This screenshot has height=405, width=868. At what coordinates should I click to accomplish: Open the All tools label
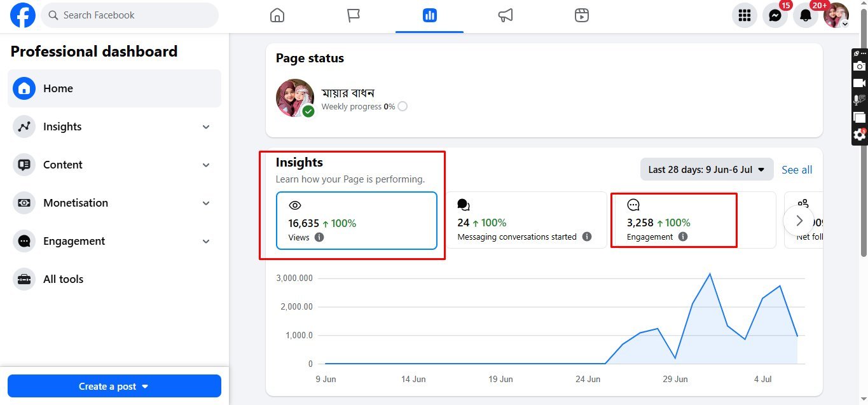pyautogui.click(x=63, y=279)
